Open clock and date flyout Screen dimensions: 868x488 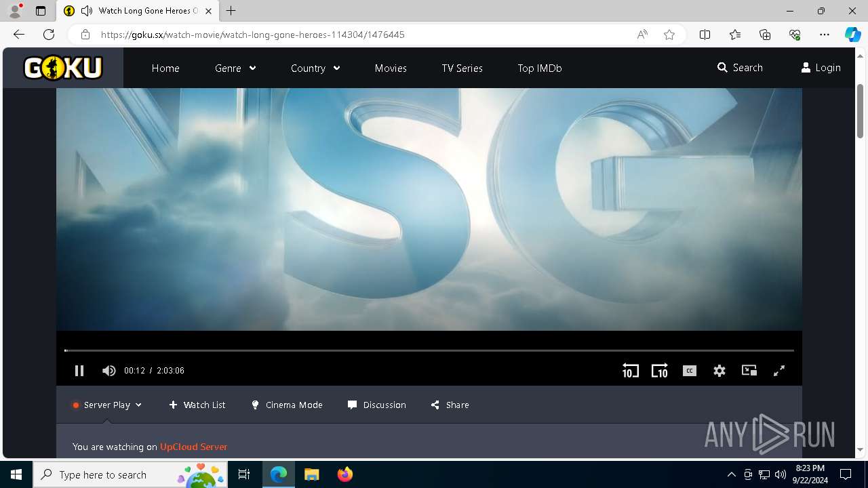[811, 474]
